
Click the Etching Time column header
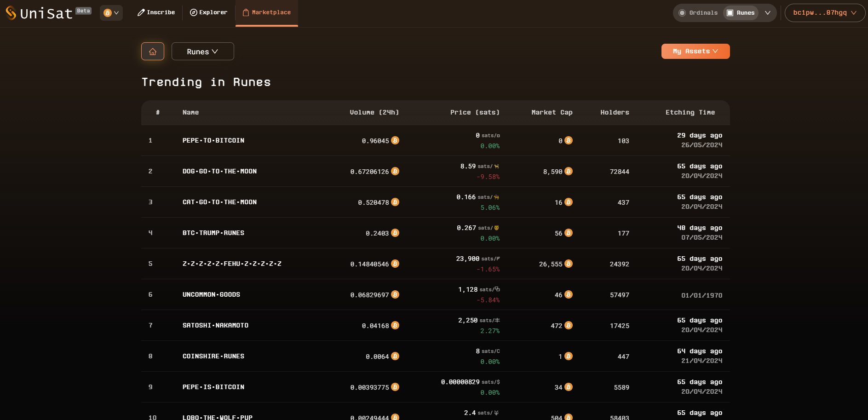[x=690, y=113]
